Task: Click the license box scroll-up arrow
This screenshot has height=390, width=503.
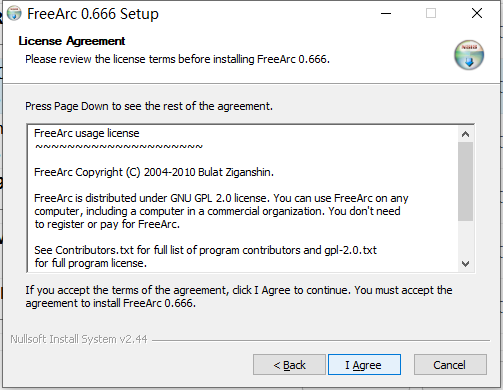Action: (465, 134)
